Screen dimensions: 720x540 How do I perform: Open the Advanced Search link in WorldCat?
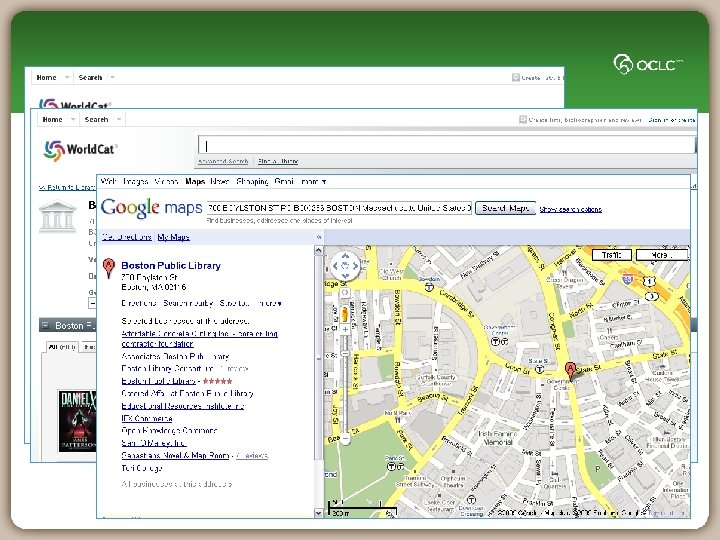[x=223, y=161]
